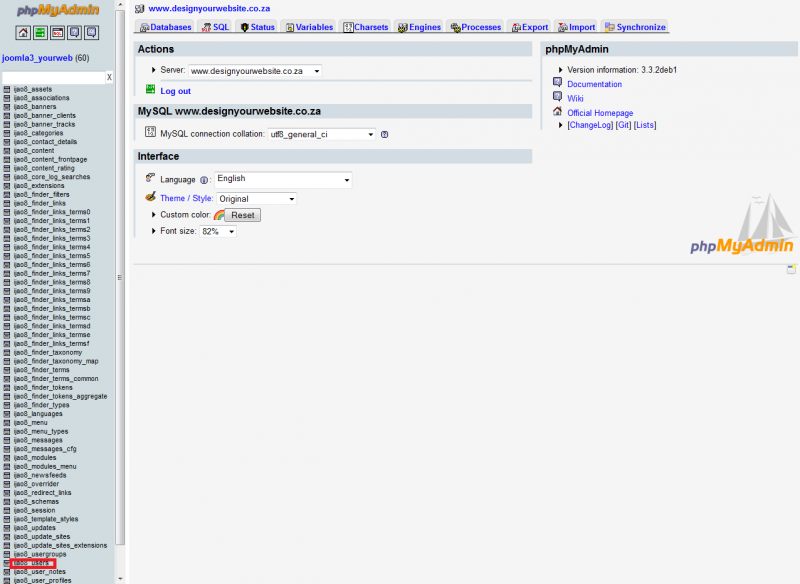Click help icon next to connection collation

[385, 134]
